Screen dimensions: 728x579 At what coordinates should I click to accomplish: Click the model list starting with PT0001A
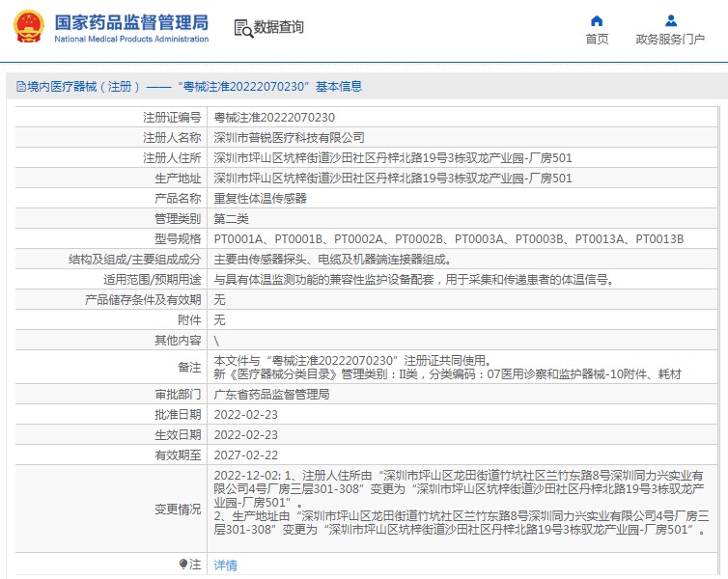448,238
